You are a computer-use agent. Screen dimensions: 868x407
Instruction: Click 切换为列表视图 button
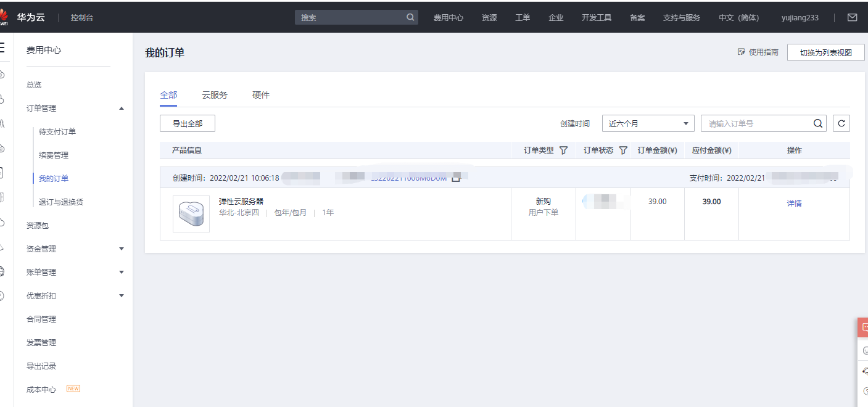coord(826,52)
